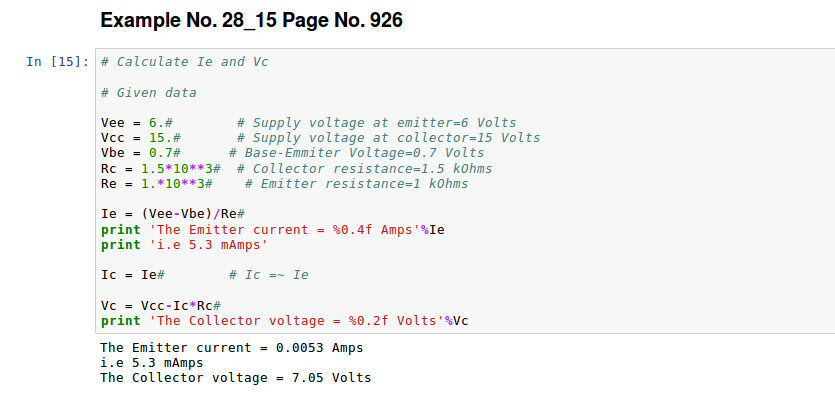Viewport: 835px width, 396px height.
Task: Click the output line i.e 5.3 mAmps
Action: coord(152,363)
